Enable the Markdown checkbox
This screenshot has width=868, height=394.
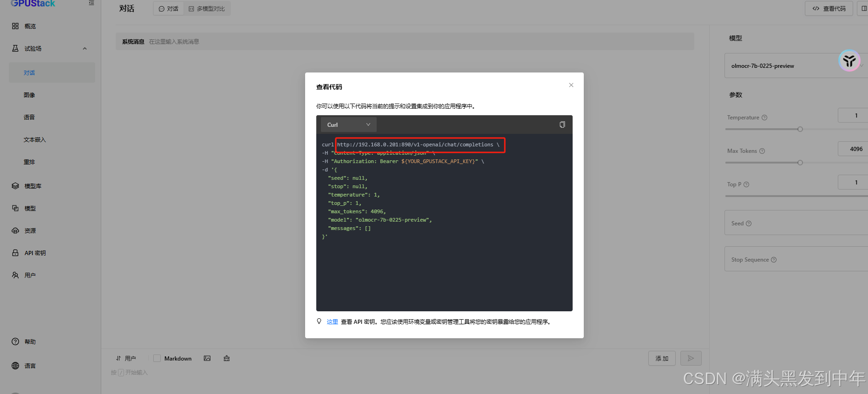click(x=157, y=358)
